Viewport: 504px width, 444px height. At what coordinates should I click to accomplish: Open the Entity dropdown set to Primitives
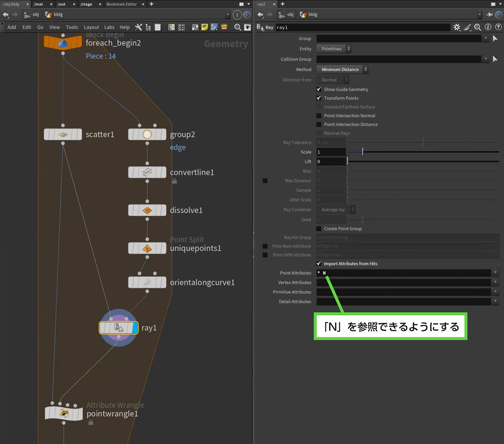[333, 49]
